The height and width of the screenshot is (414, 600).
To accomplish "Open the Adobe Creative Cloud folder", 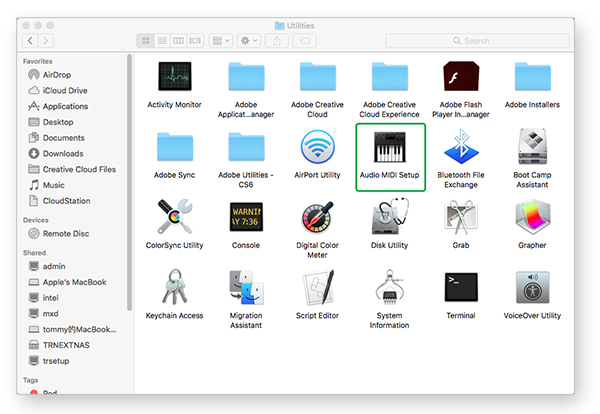I will coord(318,77).
